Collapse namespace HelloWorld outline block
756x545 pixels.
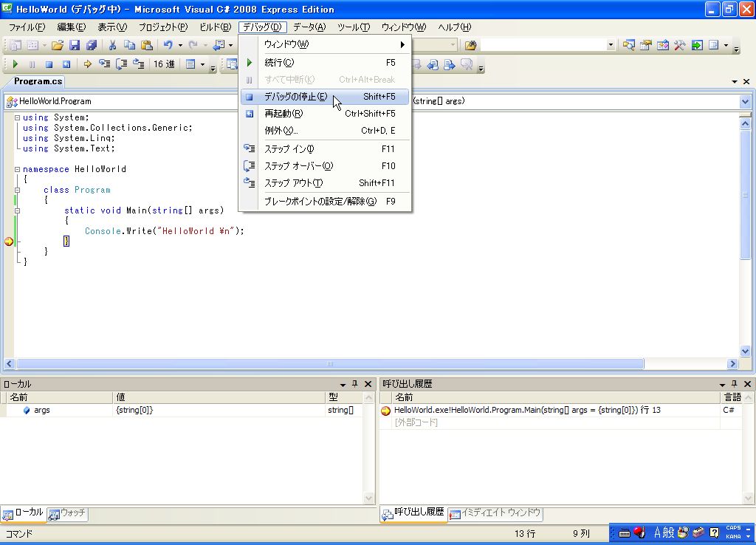click(x=18, y=169)
